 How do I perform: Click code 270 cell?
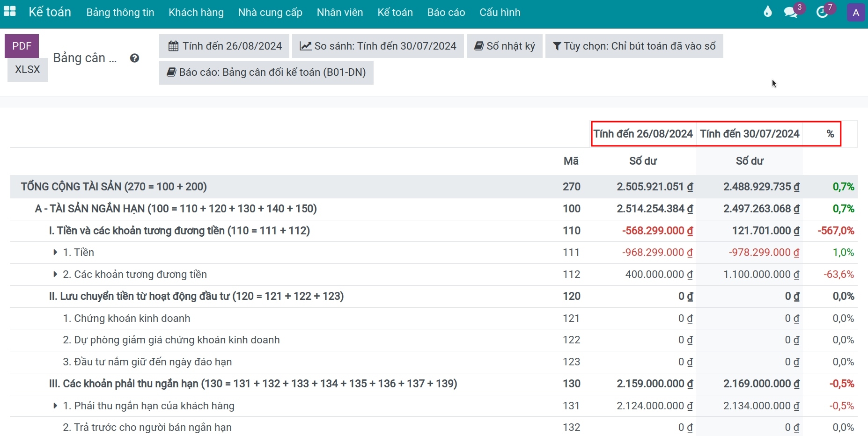572,187
